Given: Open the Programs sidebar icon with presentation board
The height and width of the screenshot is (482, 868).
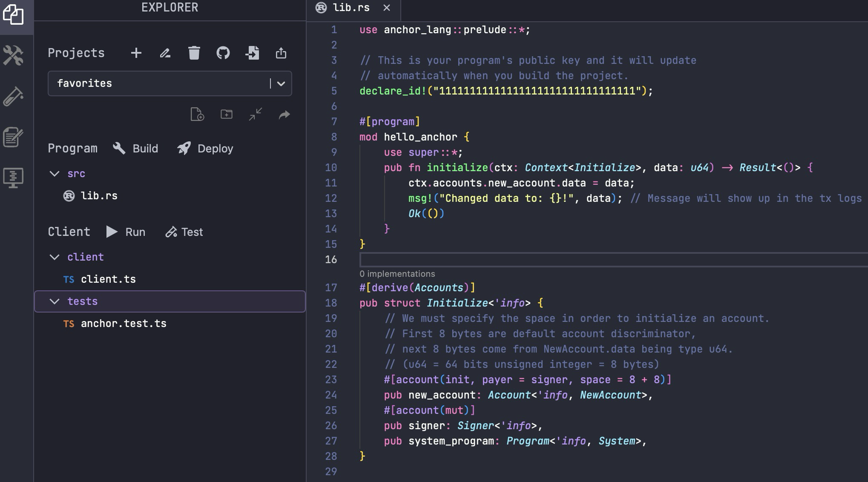Looking at the screenshot, I should [13, 178].
